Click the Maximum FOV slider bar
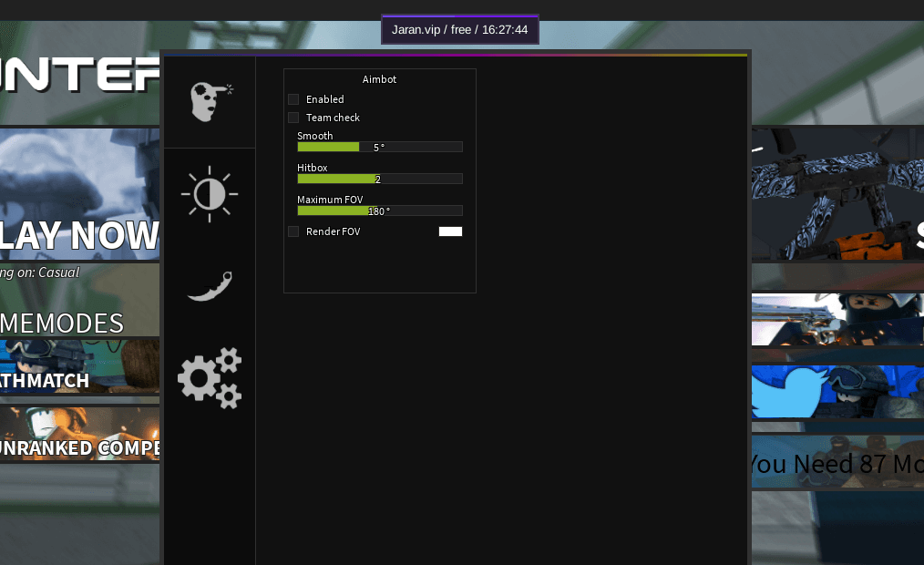 click(379, 211)
